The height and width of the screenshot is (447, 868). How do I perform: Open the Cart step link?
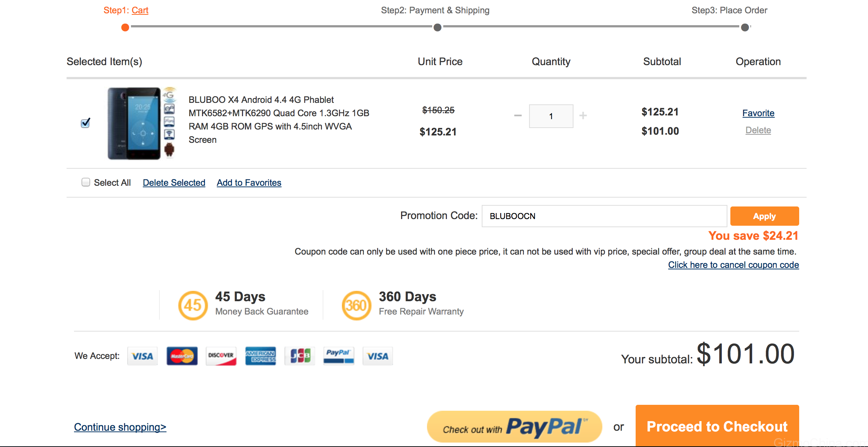[140, 10]
